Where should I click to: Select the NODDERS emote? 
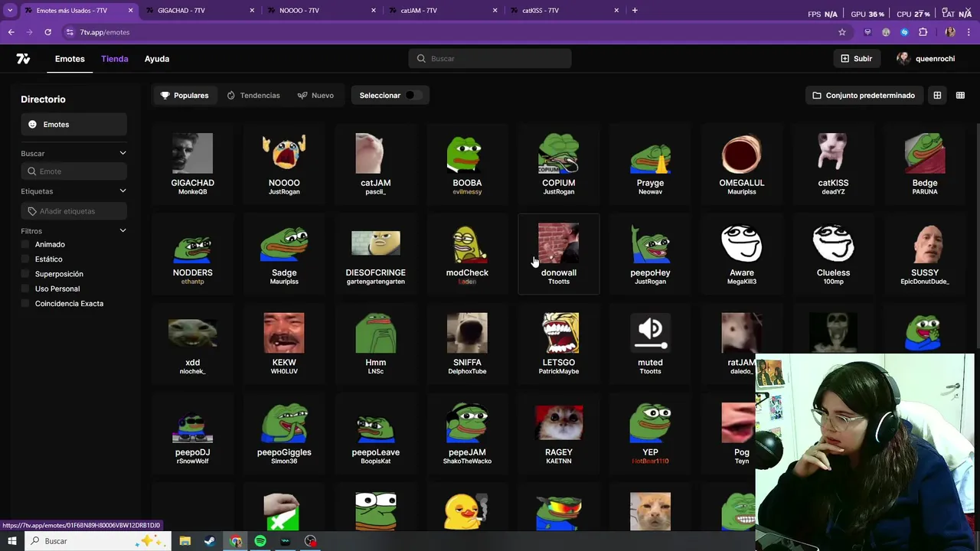coord(192,254)
